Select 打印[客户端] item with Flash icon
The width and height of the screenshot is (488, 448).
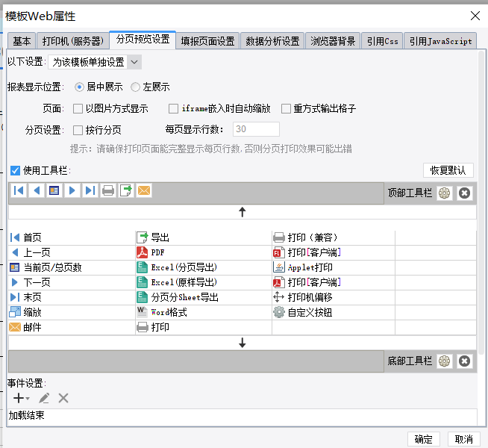pos(334,252)
